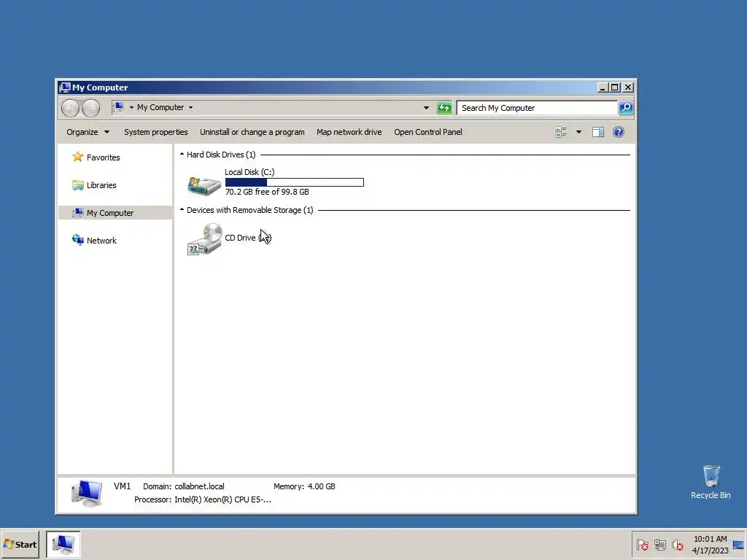Click the address bar computer icon

119,107
